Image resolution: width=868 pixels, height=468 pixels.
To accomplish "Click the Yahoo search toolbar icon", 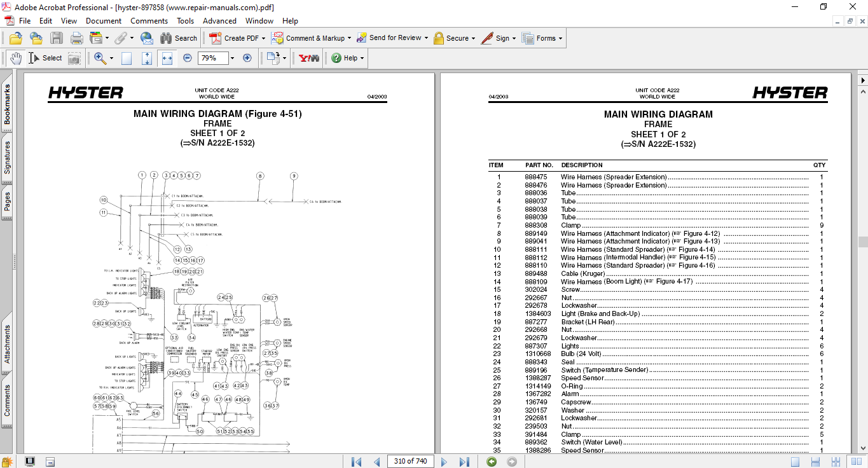I will click(309, 58).
